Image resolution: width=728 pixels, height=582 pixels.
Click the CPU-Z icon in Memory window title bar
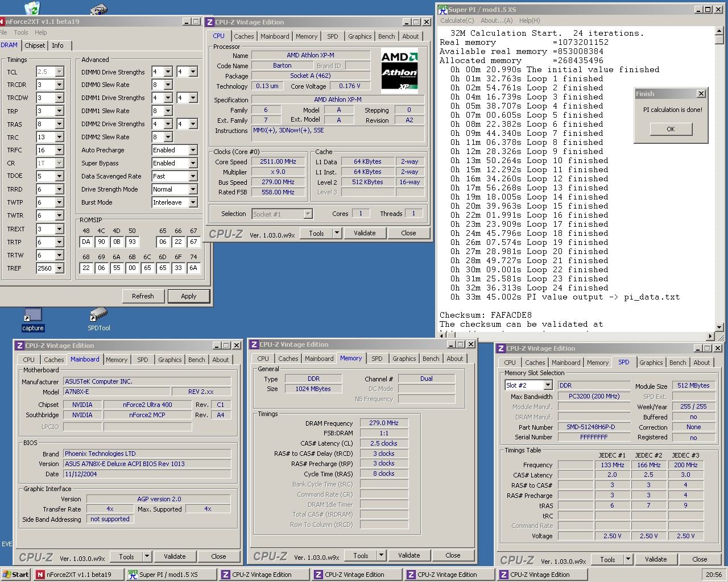254,344
